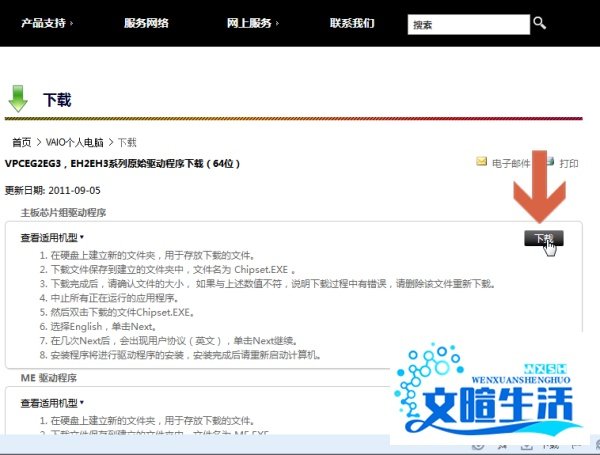The width and height of the screenshot is (600, 455).
Task: Open 联系我们 page
Action: [352, 23]
